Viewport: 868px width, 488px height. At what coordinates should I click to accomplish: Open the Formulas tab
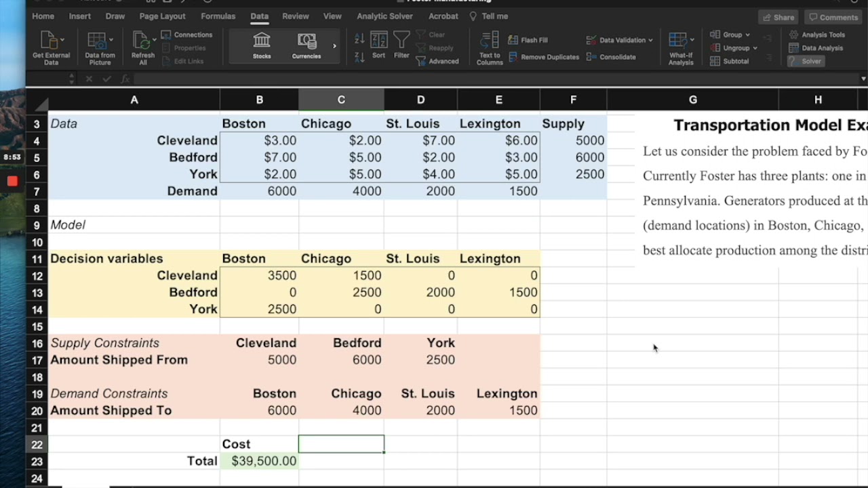(x=218, y=16)
